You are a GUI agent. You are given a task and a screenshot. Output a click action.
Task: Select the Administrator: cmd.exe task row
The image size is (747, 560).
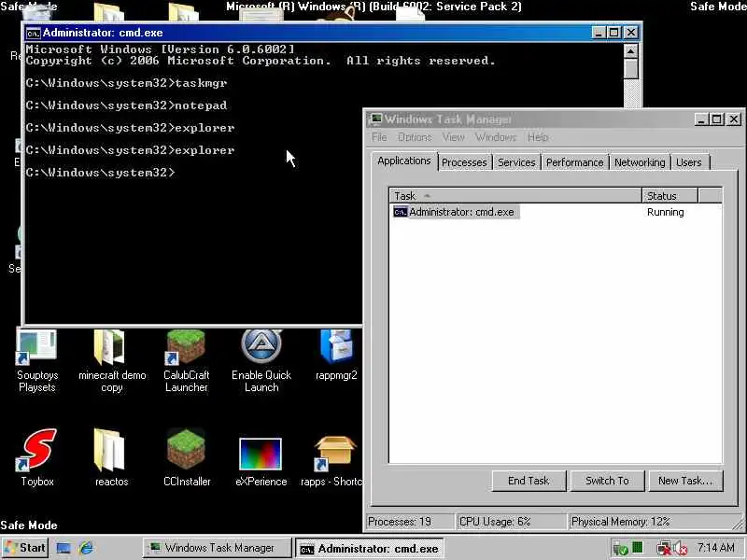[x=556, y=212]
